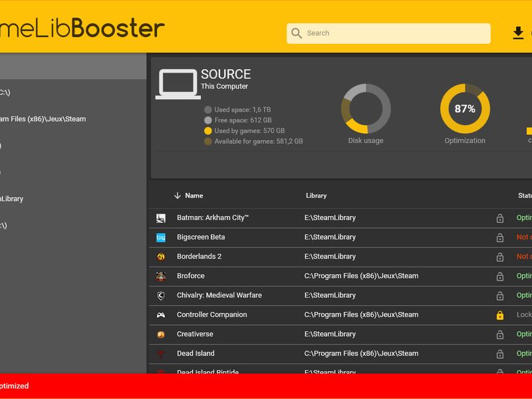
Task: Click Controller Companion gamepad icon
Action: 161,315
